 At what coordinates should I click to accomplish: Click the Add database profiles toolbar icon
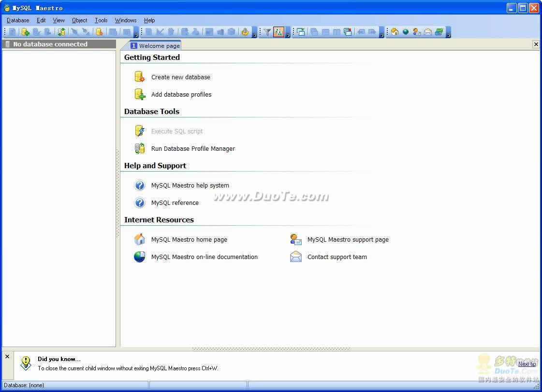pyautogui.click(x=25, y=32)
